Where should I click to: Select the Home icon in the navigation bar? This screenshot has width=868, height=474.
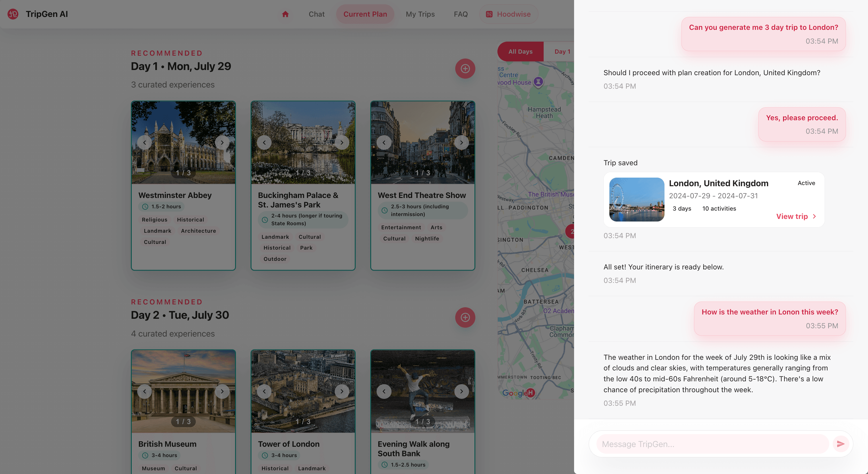pyautogui.click(x=285, y=14)
